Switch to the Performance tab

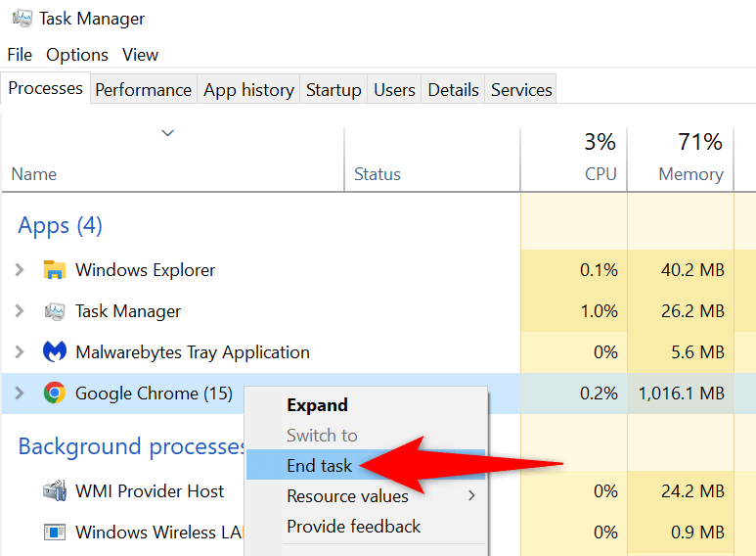click(x=143, y=90)
